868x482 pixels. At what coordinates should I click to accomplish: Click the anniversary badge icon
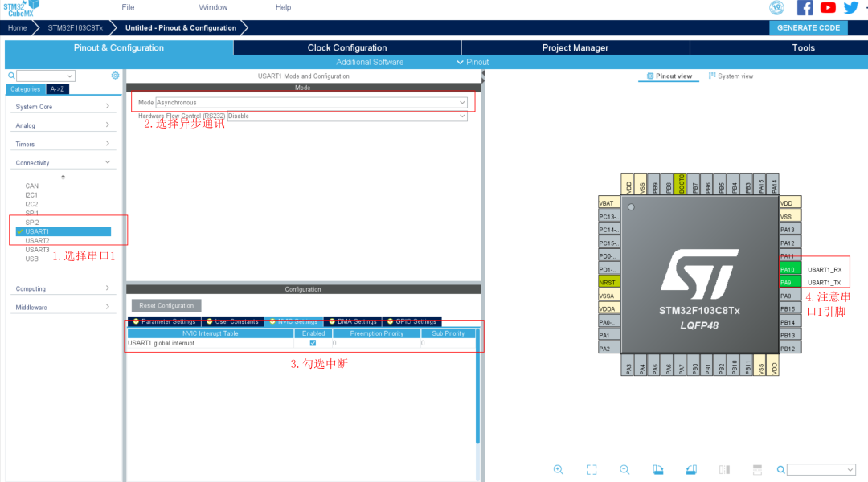(x=776, y=7)
